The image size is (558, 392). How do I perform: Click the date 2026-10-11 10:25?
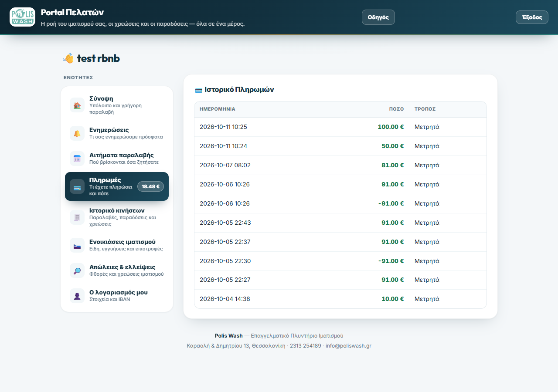[223, 127]
